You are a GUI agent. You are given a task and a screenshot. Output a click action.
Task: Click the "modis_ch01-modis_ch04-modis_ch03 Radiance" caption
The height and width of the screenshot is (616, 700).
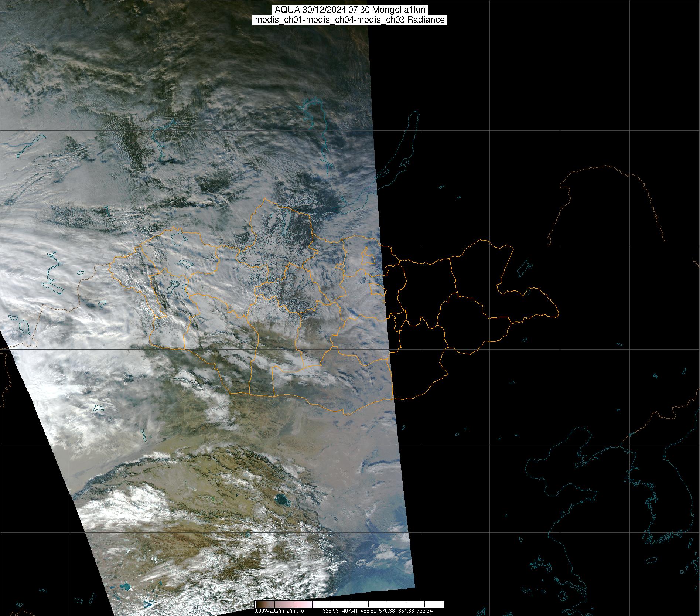pos(350,20)
